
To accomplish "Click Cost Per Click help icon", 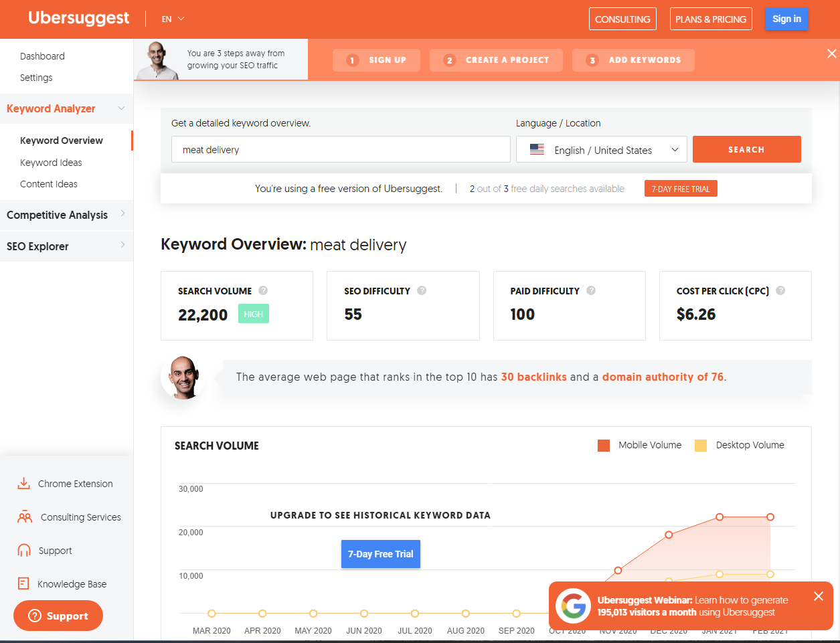I will 780,290.
